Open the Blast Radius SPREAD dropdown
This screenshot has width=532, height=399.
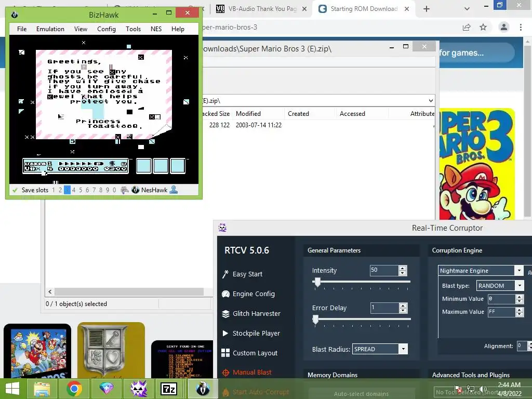point(380,349)
